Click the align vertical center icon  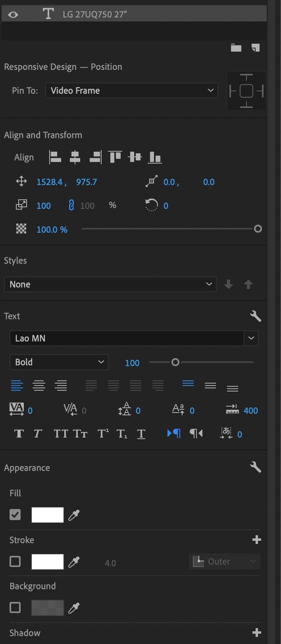point(135,157)
